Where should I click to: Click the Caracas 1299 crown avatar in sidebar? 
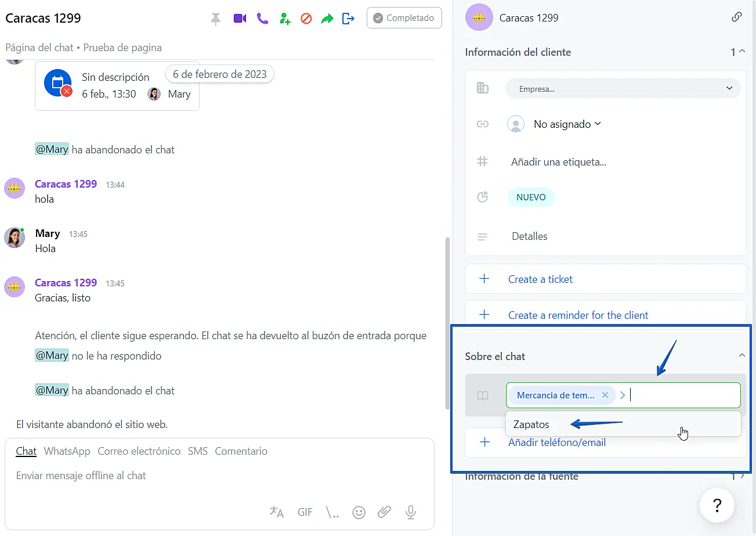click(479, 17)
